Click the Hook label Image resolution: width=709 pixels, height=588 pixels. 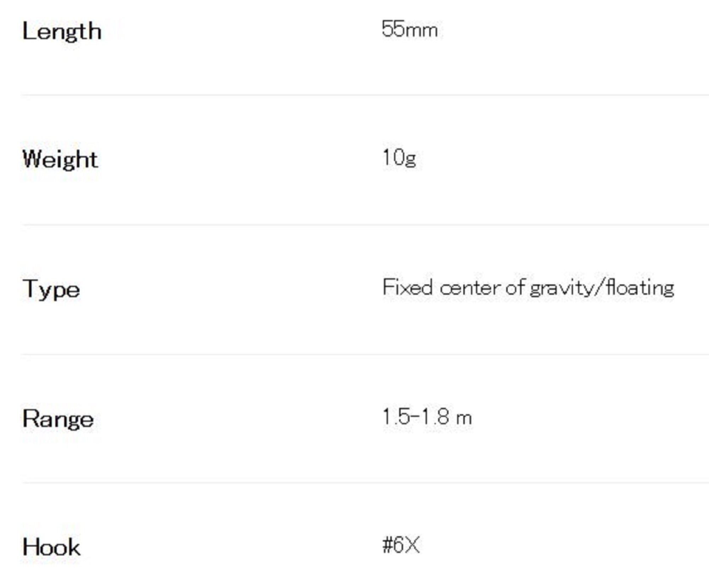click(51, 547)
